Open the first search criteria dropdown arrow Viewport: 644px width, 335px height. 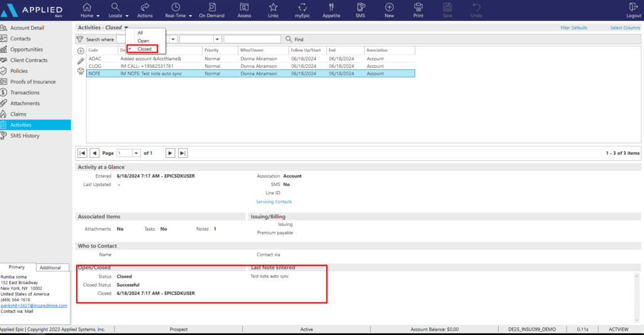173,39
